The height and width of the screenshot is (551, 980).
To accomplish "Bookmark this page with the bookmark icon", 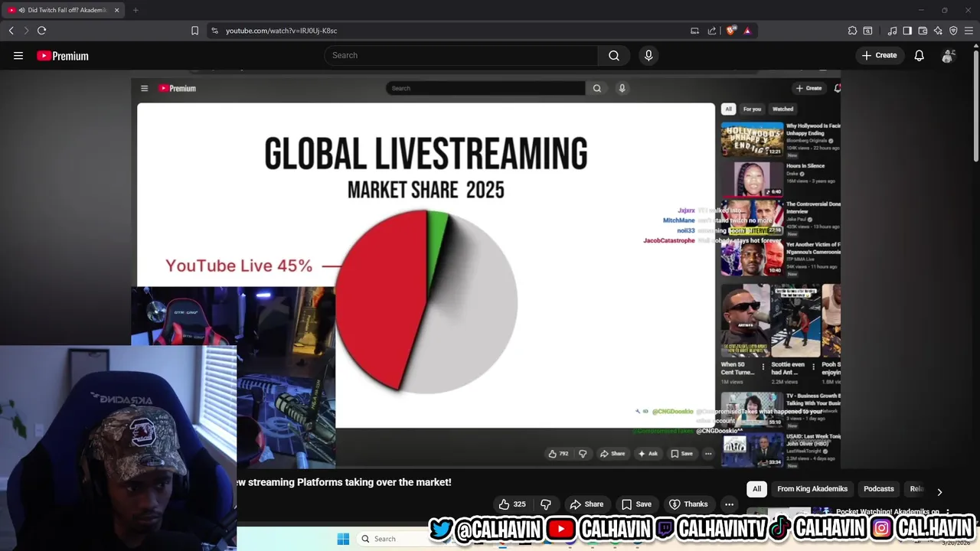I will 194,31.
